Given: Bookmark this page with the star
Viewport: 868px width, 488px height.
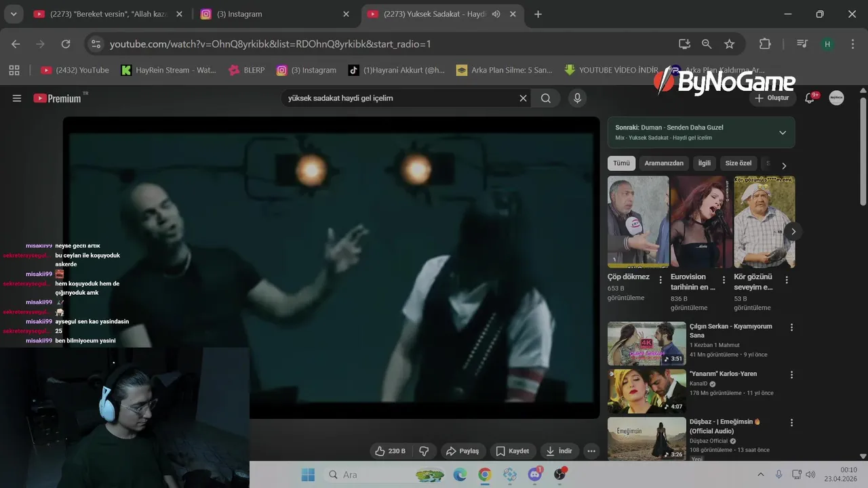Looking at the screenshot, I should click(730, 44).
